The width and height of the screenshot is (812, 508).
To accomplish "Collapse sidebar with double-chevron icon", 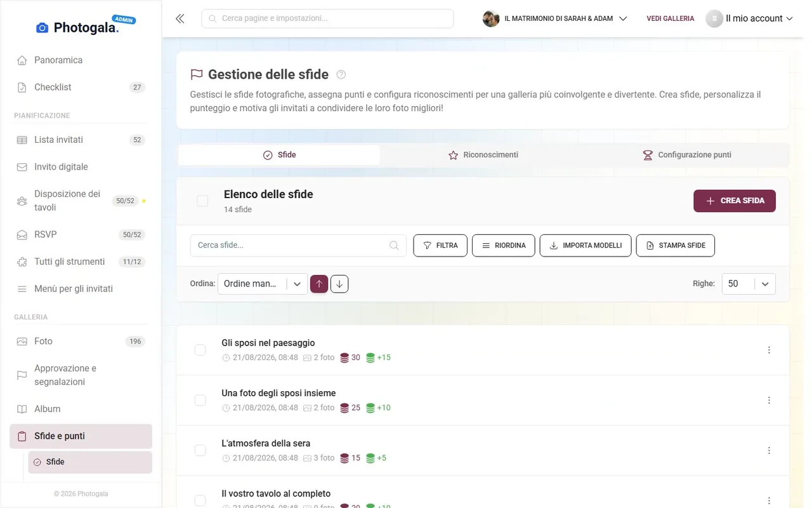I will click(180, 18).
